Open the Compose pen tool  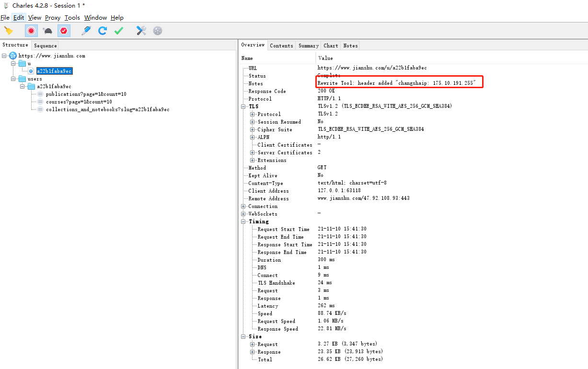[x=86, y=31]
